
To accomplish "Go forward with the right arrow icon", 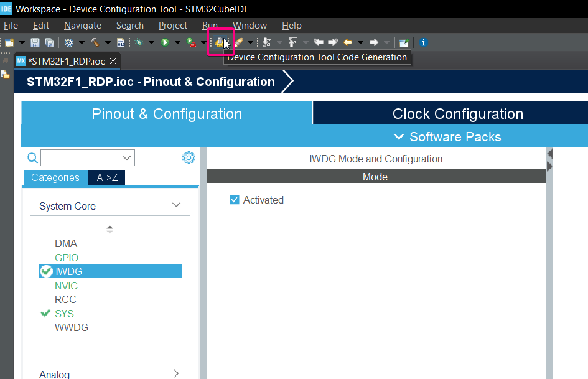I will click(x=374, y=42).
